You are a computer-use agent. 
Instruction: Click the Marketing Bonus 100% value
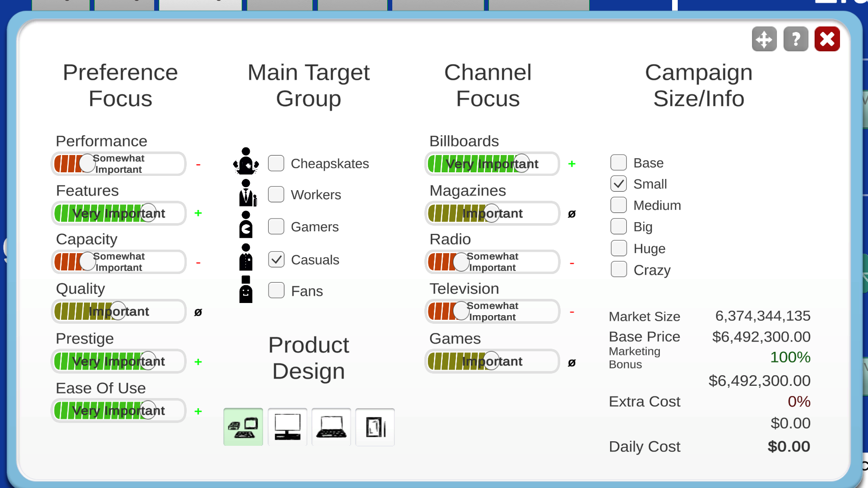coord(790,357)
